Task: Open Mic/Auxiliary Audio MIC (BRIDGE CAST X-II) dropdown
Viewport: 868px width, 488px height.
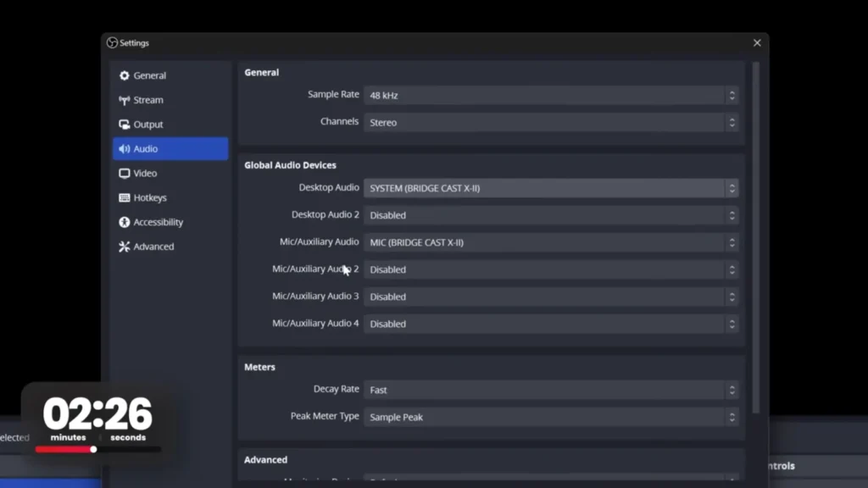Action: pyautogui.click(x=551, y=242)
